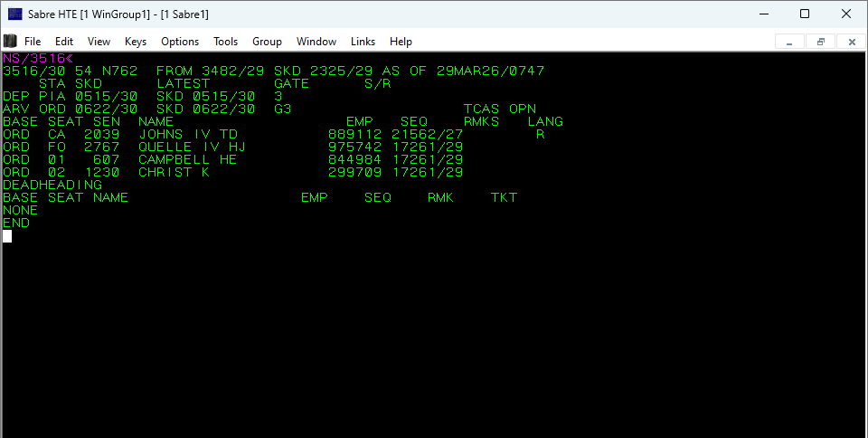Click departure station PIA

coord(52,96)
